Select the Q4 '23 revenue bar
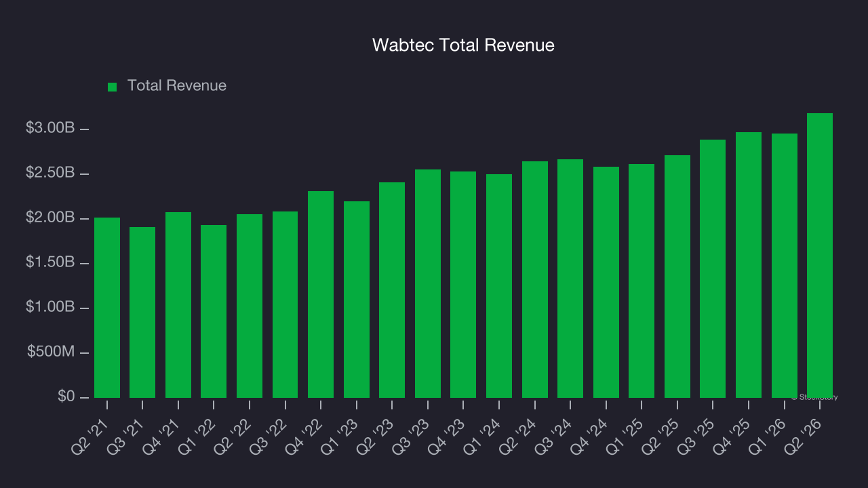This screenshot has height=488, width=868. (463, 285)
